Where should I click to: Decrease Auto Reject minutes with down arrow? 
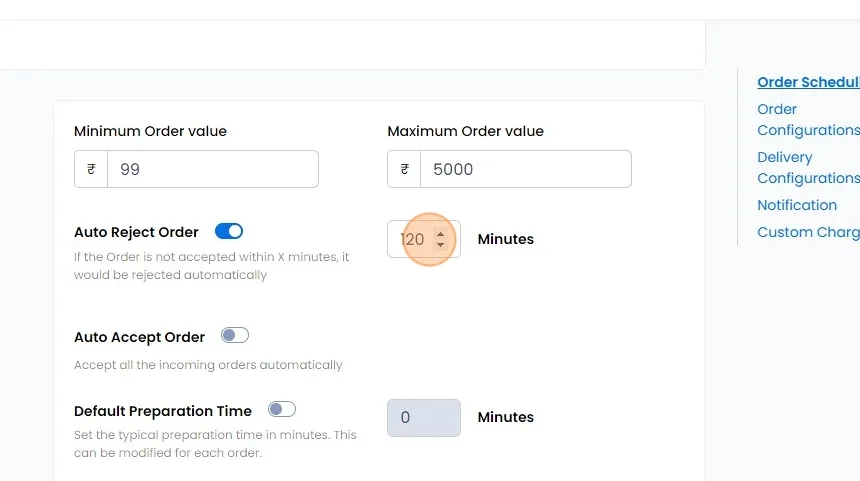pyautogui.click(x=440, y=245)
